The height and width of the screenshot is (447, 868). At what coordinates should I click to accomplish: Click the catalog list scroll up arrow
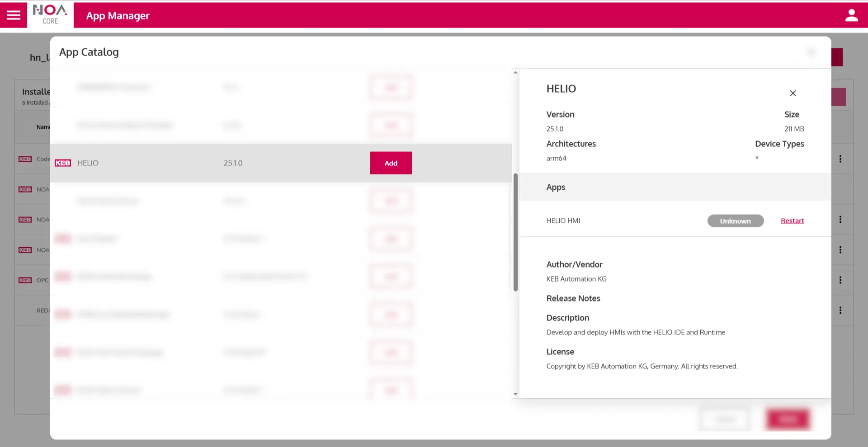coord(515,73)
